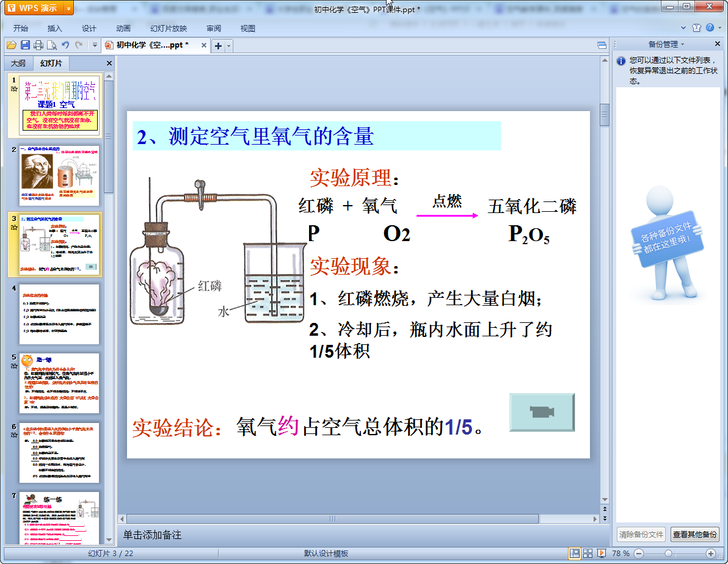Screen dimensions: 728x564
Task: Click the 查看其他备份 button
Action: (x=694, y=534)
